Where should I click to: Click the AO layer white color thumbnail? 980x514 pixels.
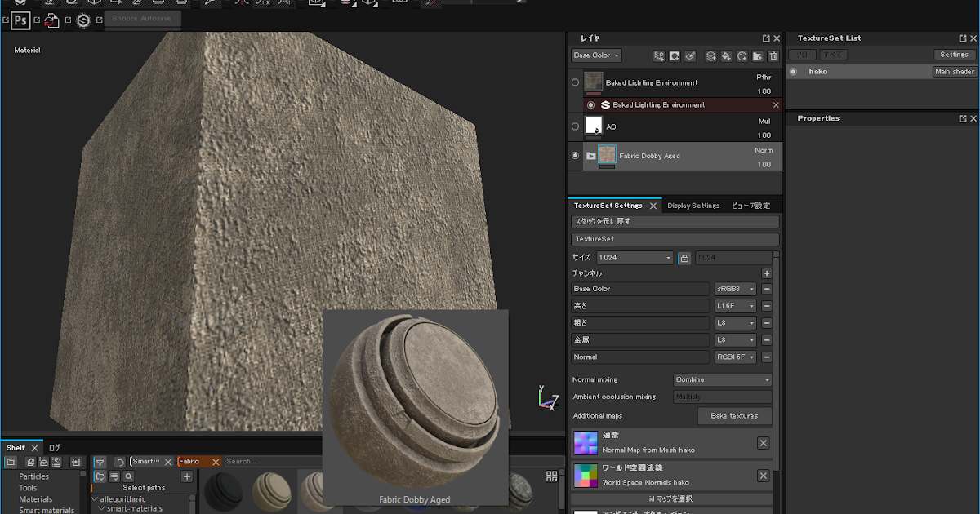point(595,126)
